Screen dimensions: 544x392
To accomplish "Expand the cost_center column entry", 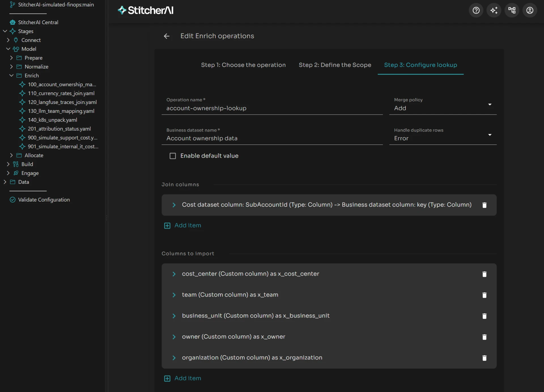I will point(174,274).
